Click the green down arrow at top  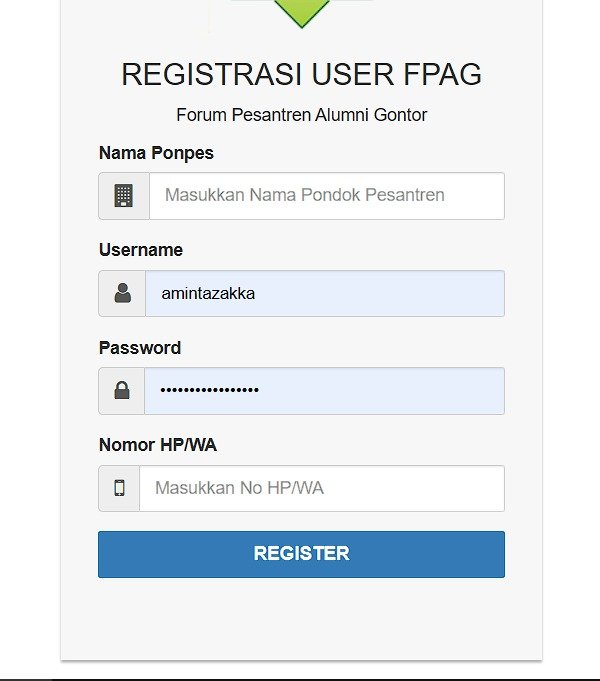(301, 12)
